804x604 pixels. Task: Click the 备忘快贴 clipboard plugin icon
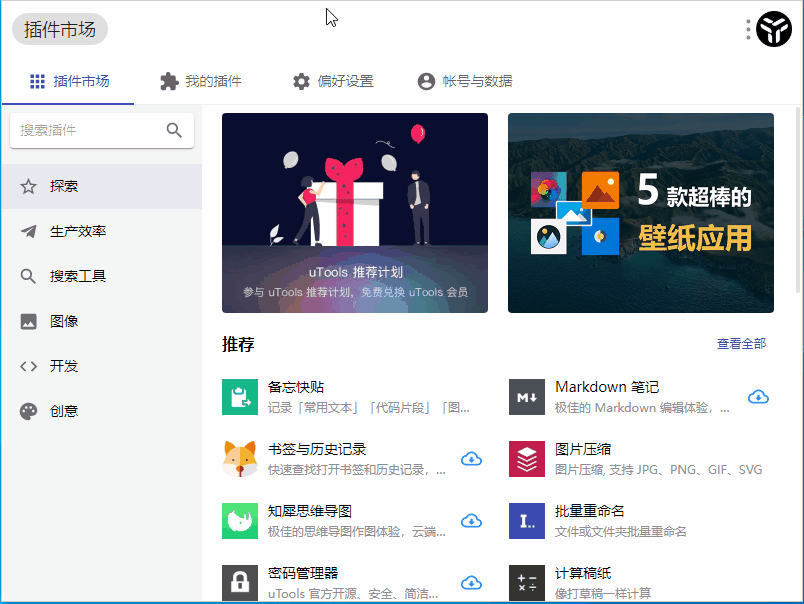coord(240,397)
